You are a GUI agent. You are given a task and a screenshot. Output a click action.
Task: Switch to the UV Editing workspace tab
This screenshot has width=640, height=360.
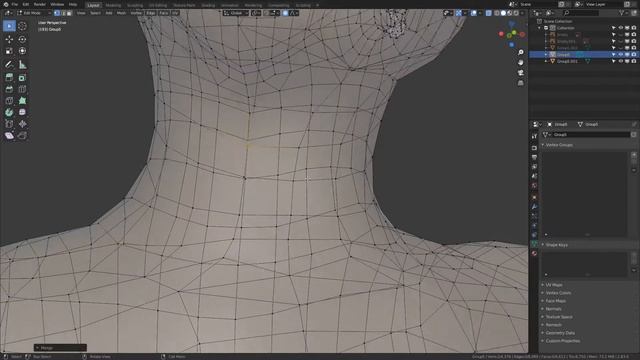pyautogui.click(x=158, y=5)
